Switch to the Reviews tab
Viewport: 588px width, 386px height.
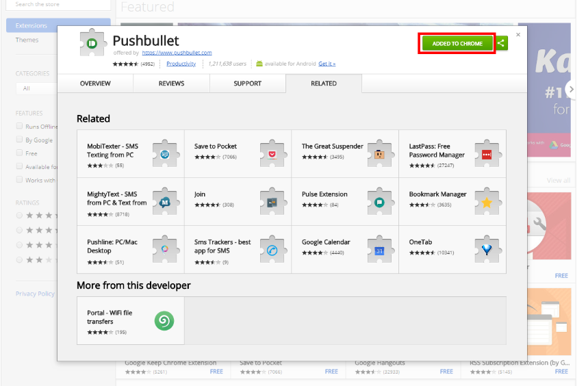point(171,83)
